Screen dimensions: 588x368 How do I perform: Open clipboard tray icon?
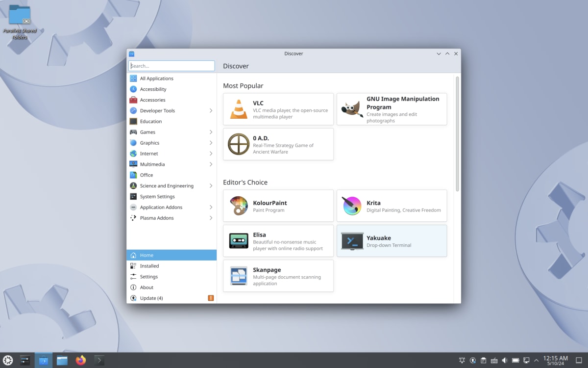(483, 361)
